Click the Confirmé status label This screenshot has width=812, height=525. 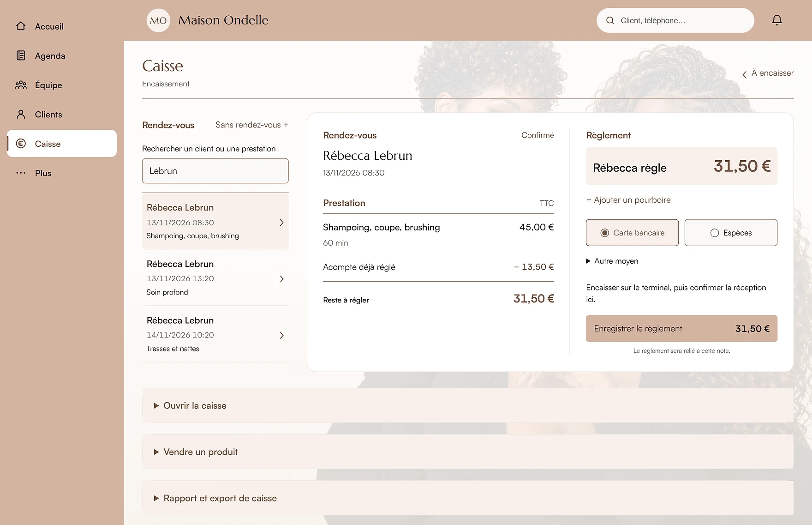537,135
